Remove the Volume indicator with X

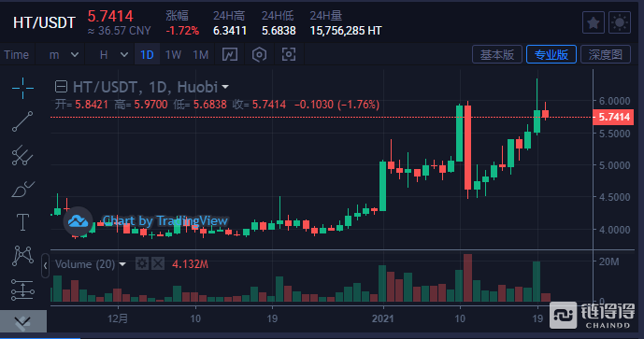click(x=158, y=263)
